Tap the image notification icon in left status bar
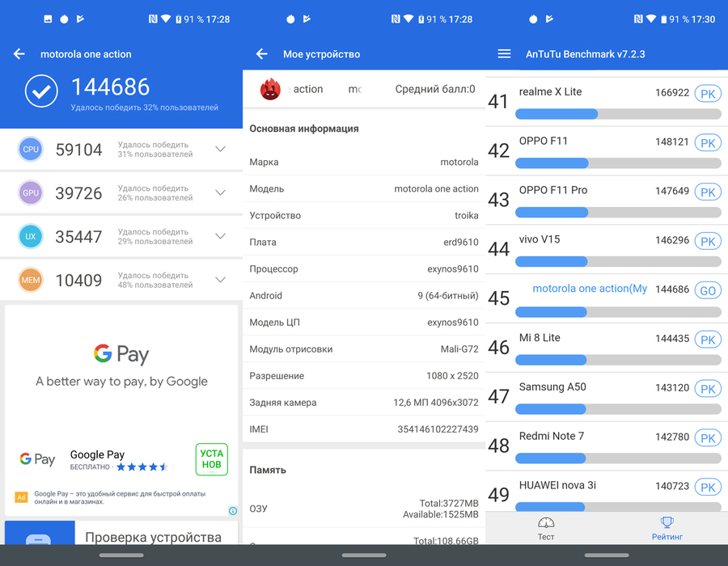This screenshot has width=728, height=566. [x=48, y=19]
